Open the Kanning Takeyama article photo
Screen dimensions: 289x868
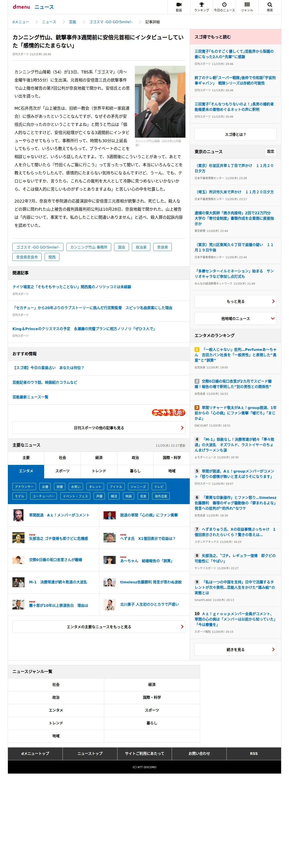(160, 101)
